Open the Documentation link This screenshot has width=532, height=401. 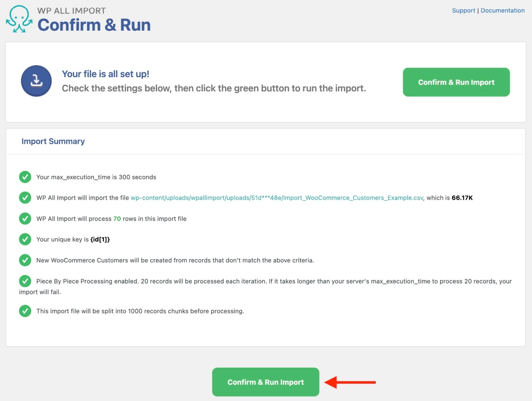click(503, 11)
